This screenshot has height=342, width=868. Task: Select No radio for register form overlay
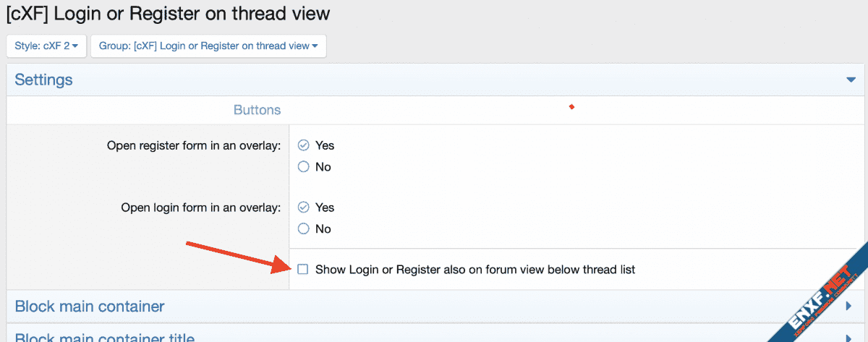click(304, 167)
